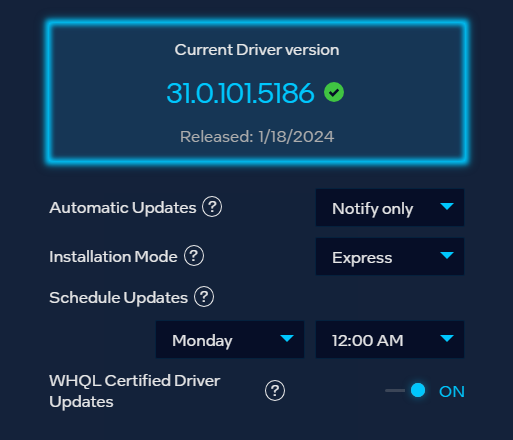Open the Express installation mode dropdown
The height and width of the screenshot is (440, 513).
(390, 257)
